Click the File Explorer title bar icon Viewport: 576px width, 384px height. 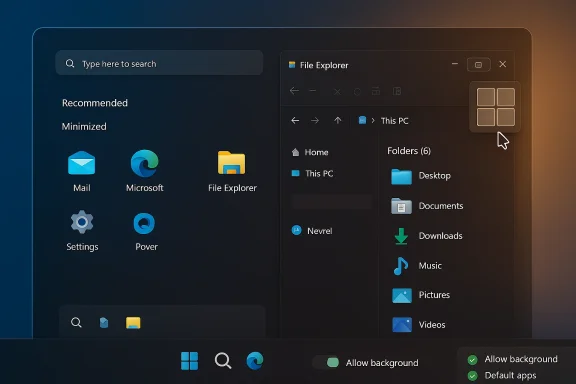(x=292, y=65)
